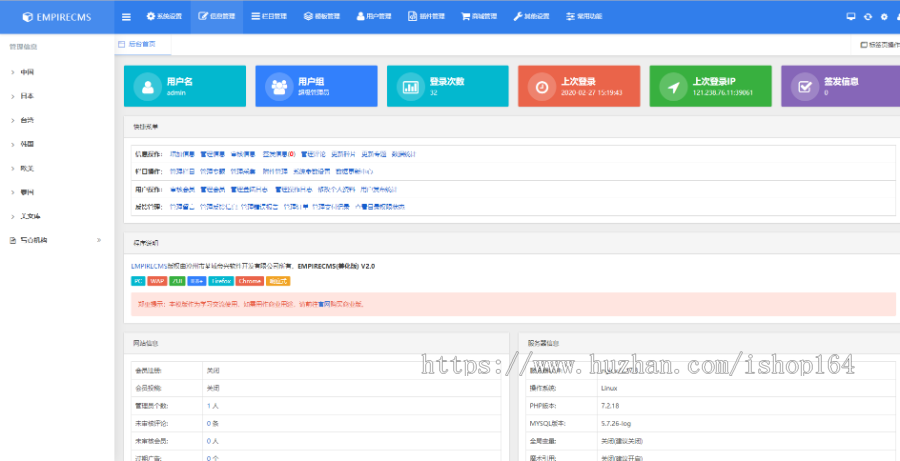Click the EMPIRECMS logo in header

click(57, 17)
